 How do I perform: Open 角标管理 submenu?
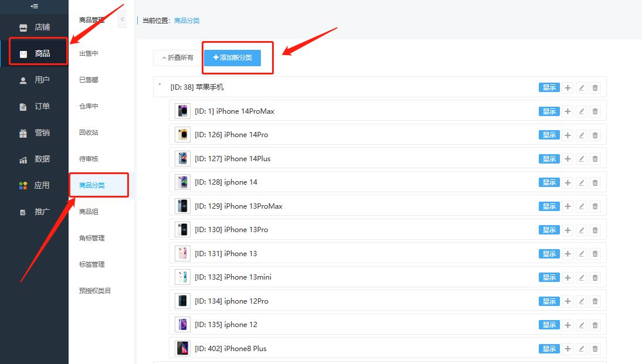pyautogui.click(x=91, y=238)
